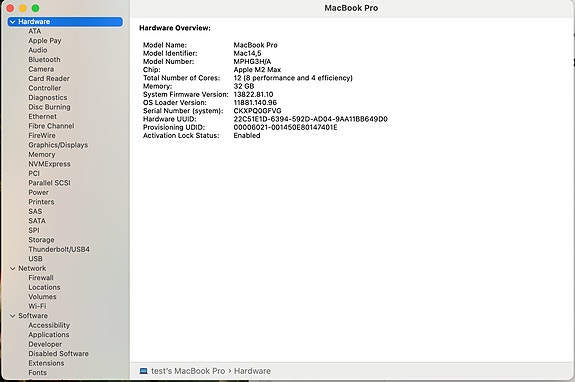Open the Bluetooth section
Viewport: 575px width, 382px height.
coord(44,60)
